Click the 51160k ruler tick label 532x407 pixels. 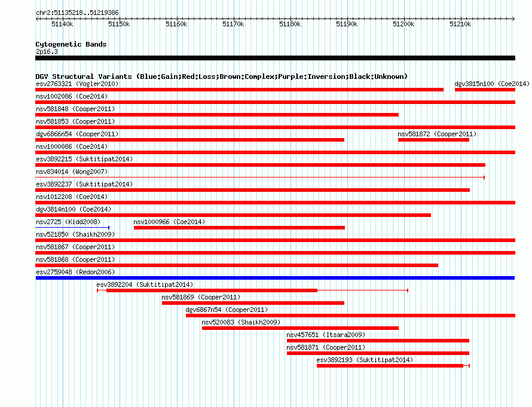pyautogui.click(x=176, y=24)
